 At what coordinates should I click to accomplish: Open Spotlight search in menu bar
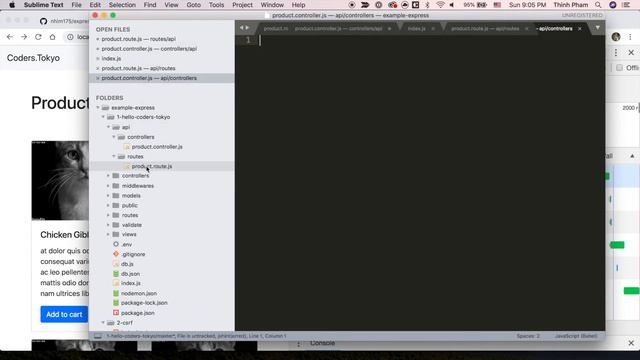pyautogui.click(x=598, y=5)
